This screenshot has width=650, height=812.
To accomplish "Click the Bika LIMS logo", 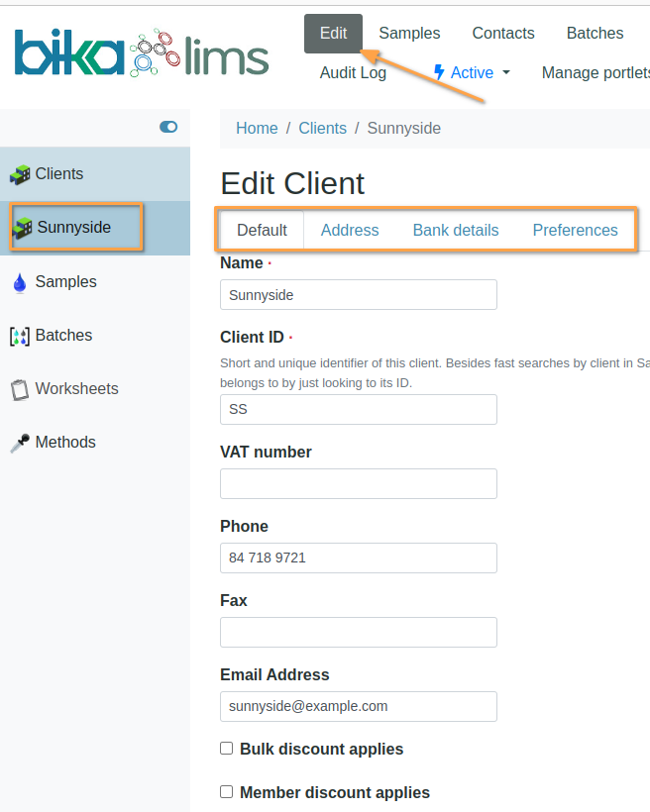I will [141, 53].
